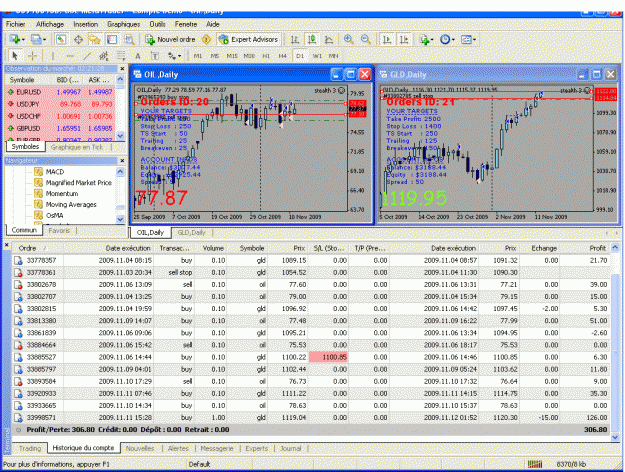
Task: Toggle the Expert Advisors button
Action: 248,39
